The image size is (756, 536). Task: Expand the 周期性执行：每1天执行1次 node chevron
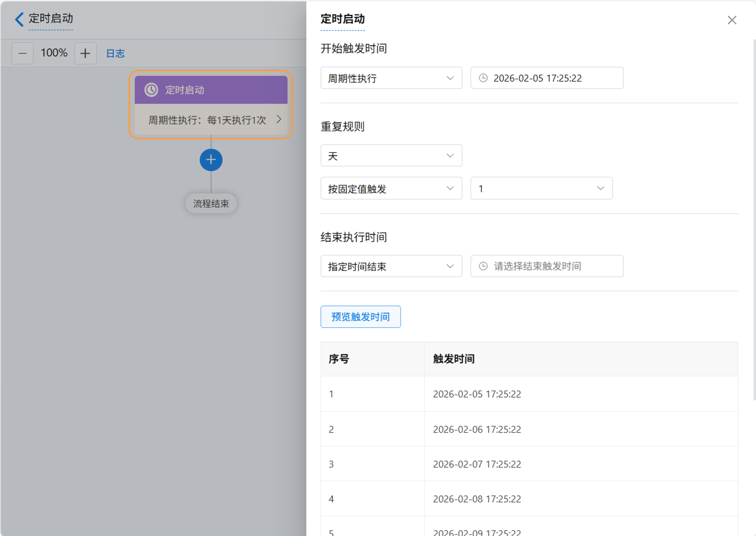pyautogui.click(x=279, y=119)
